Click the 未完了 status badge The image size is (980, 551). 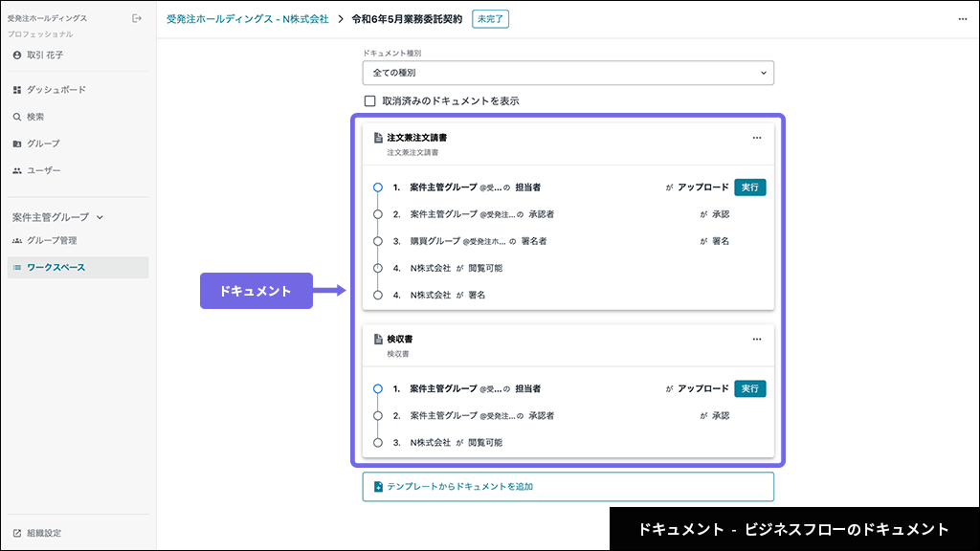[490, 19]
